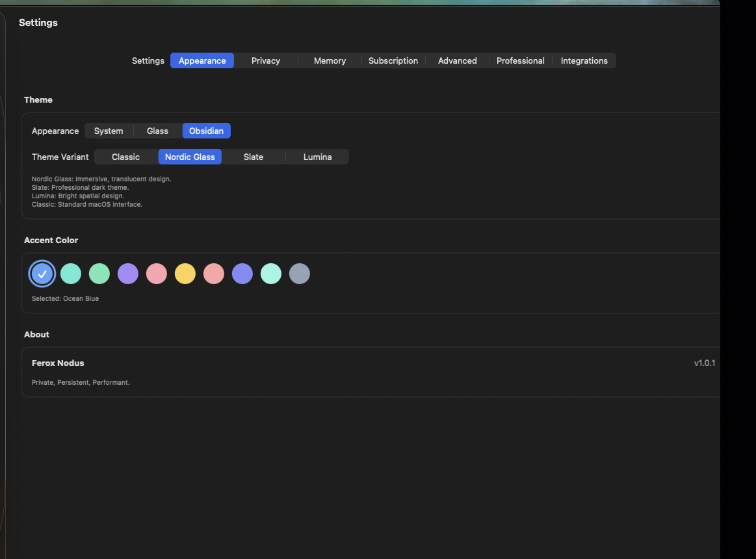Pick the green accent color

click(x=99, y=274)
